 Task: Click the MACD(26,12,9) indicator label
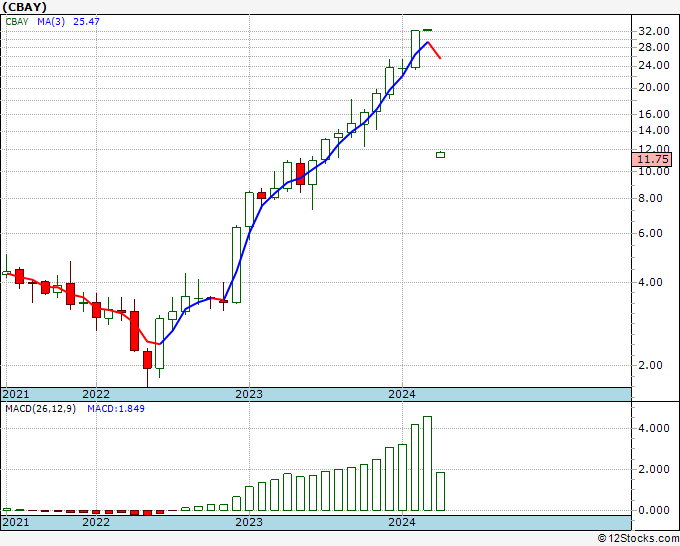(40, 409)
